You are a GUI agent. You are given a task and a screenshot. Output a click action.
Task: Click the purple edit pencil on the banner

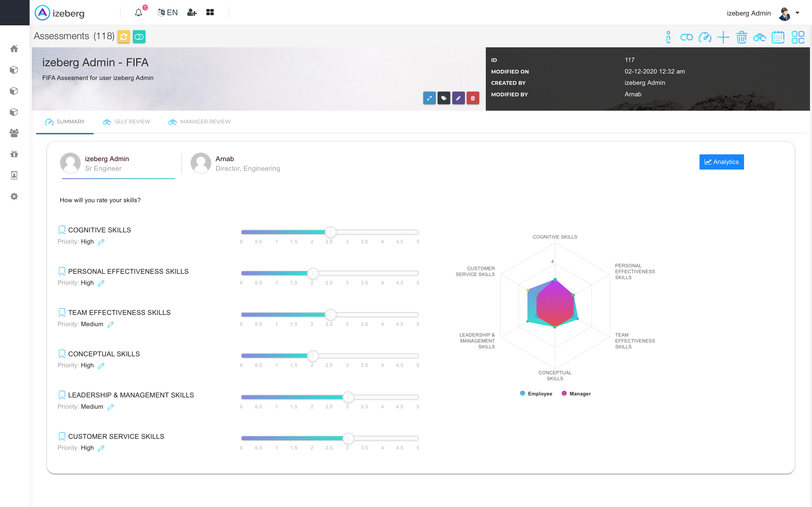[x=458, y=98]
